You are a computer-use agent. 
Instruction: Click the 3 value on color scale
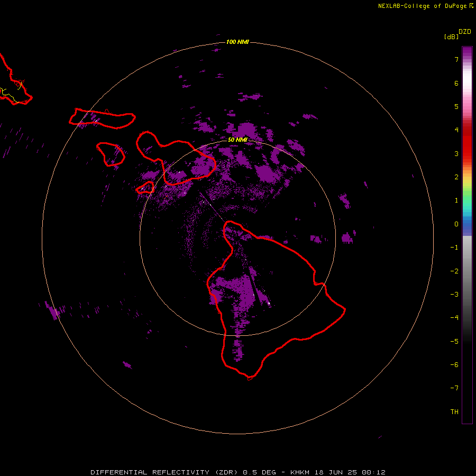click(x=456, y=153)
